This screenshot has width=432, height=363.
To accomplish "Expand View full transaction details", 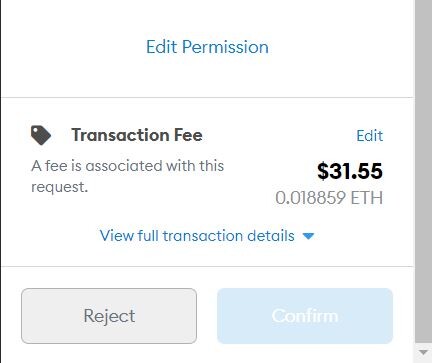I will click(x=207, y=236).
